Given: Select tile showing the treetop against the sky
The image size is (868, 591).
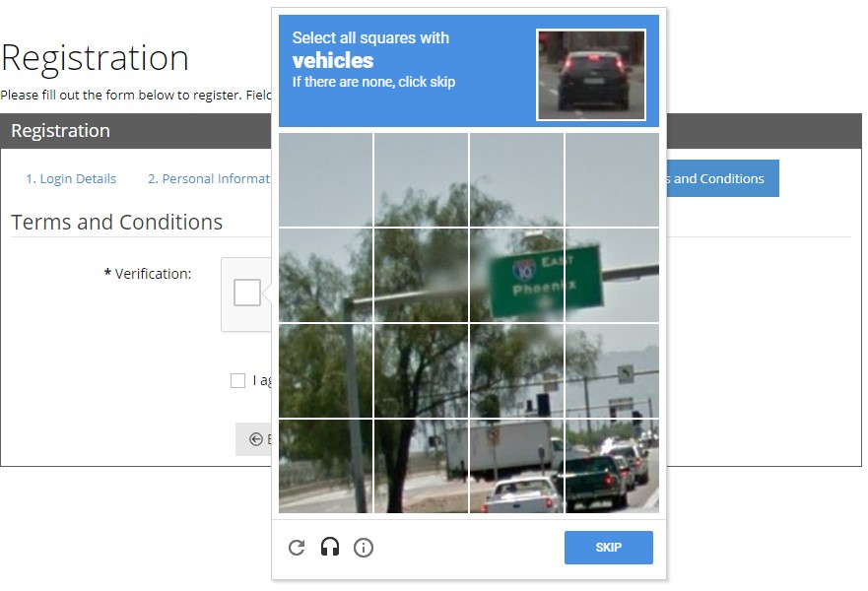Looking at the screenshot, I should click(x=421, y=180).
